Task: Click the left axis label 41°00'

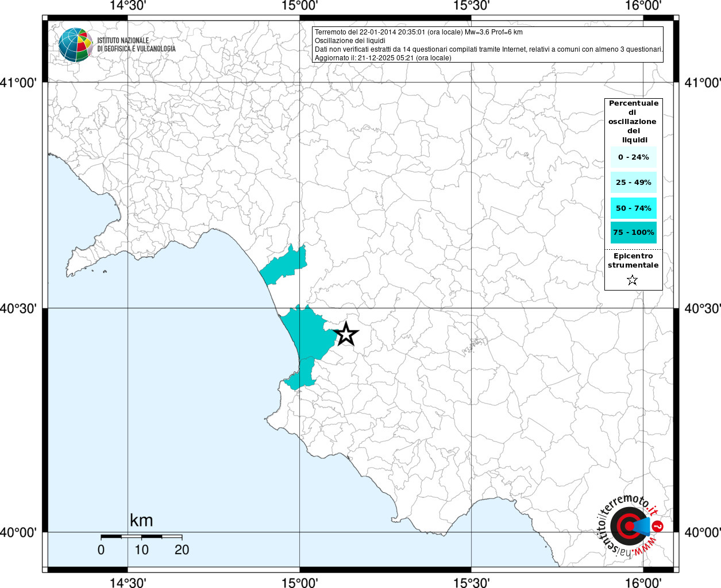Action: pyautogui.click(x=18, y=83)
